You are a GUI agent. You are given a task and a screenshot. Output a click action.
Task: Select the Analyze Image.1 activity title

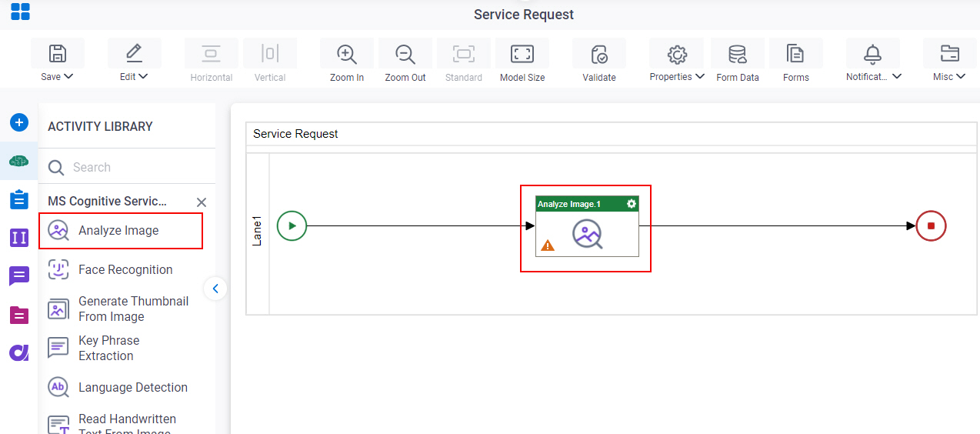pos(569,204)
